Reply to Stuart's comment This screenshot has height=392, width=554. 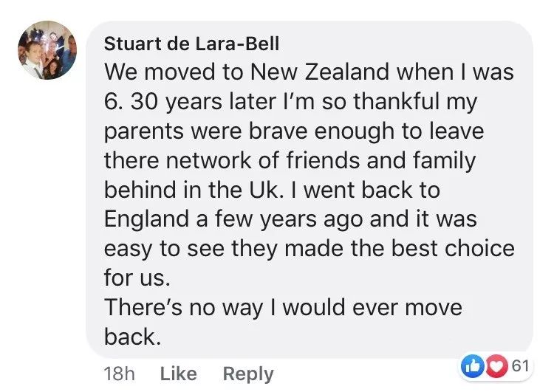248,374
